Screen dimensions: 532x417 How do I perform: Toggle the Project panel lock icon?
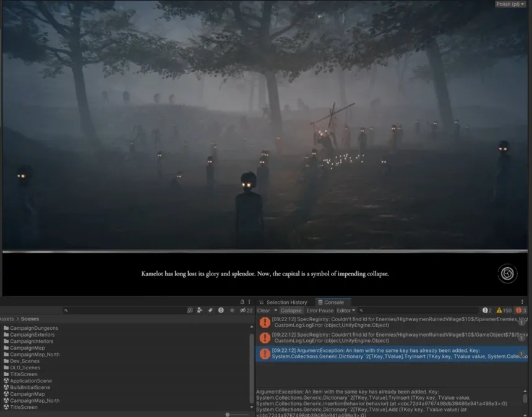click(x=242, y=302)
